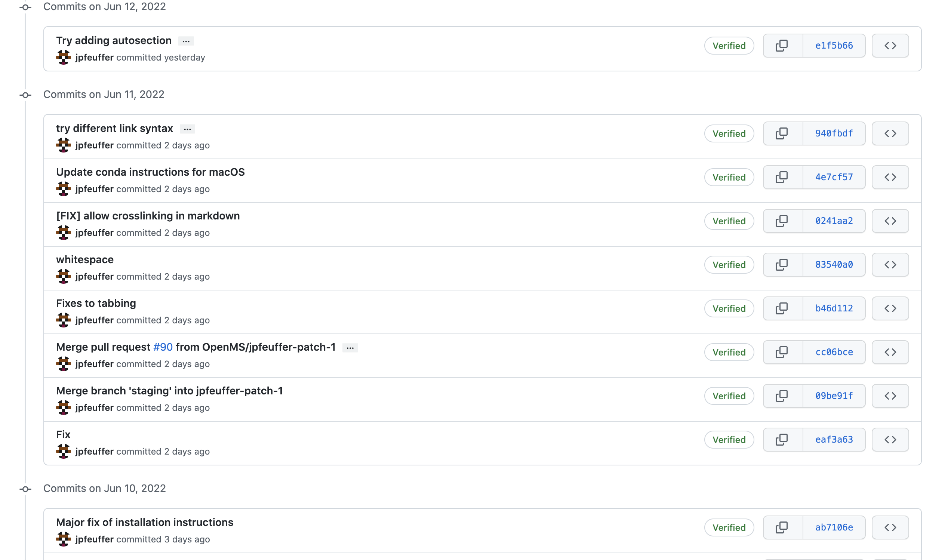Open commit hash b46d112

tap(834, 309)
